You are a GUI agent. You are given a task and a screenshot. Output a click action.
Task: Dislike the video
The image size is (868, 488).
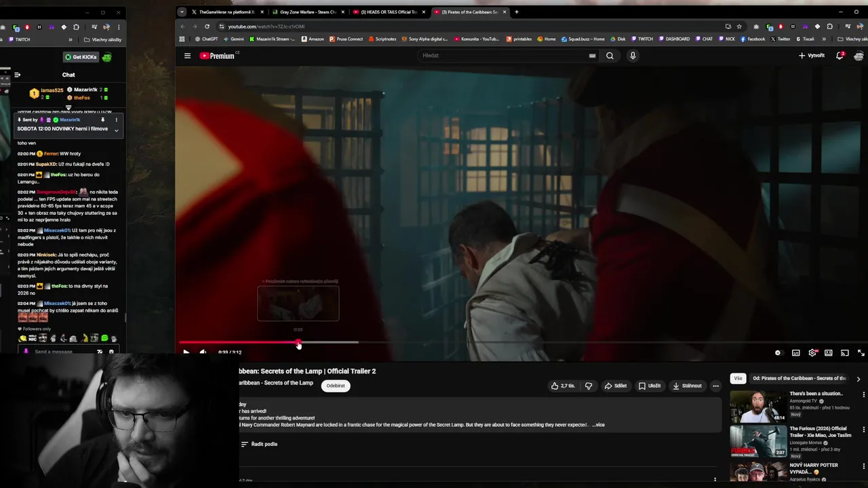[x=588, y=386]
